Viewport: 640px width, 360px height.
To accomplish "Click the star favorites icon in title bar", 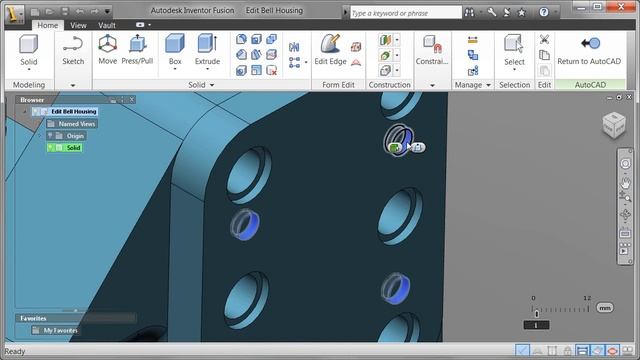I will (521, 13).
